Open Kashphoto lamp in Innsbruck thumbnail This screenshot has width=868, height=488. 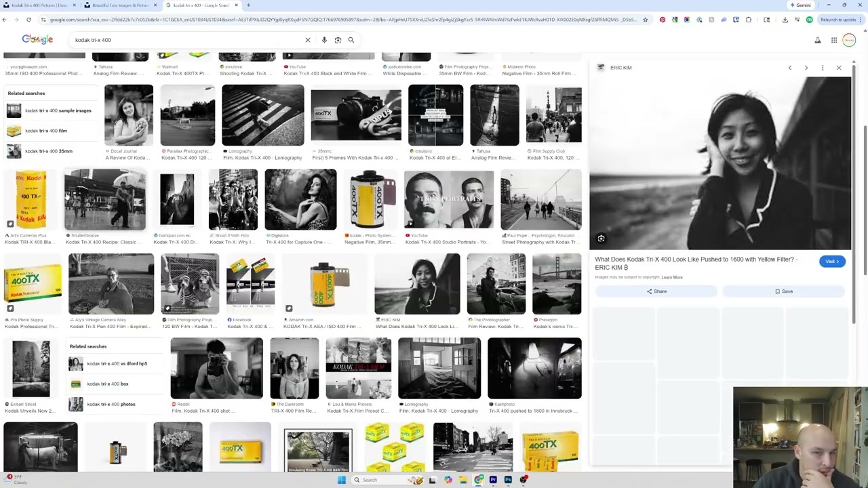534,369
